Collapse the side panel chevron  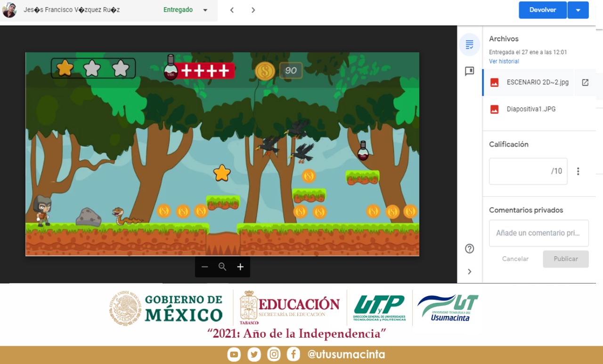coord(469,271)
